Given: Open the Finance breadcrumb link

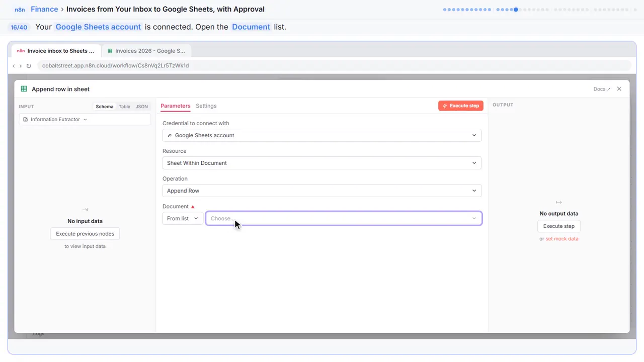Looking at the screenshot, I should pos(44,9).
